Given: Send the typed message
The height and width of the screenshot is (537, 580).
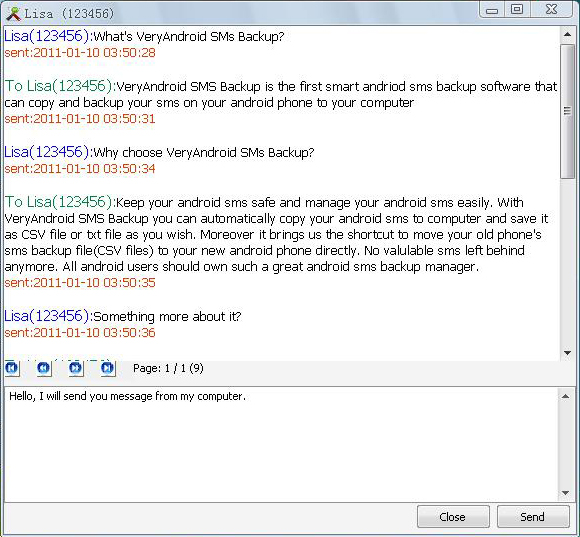Looking at the screenshot, I should [533, 517].
